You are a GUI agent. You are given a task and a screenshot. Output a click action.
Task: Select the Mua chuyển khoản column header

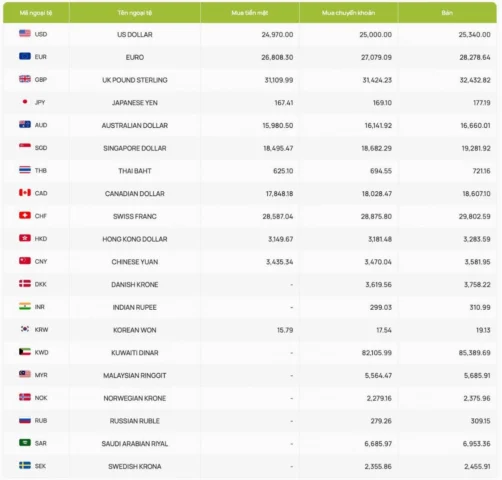point(348,13)
